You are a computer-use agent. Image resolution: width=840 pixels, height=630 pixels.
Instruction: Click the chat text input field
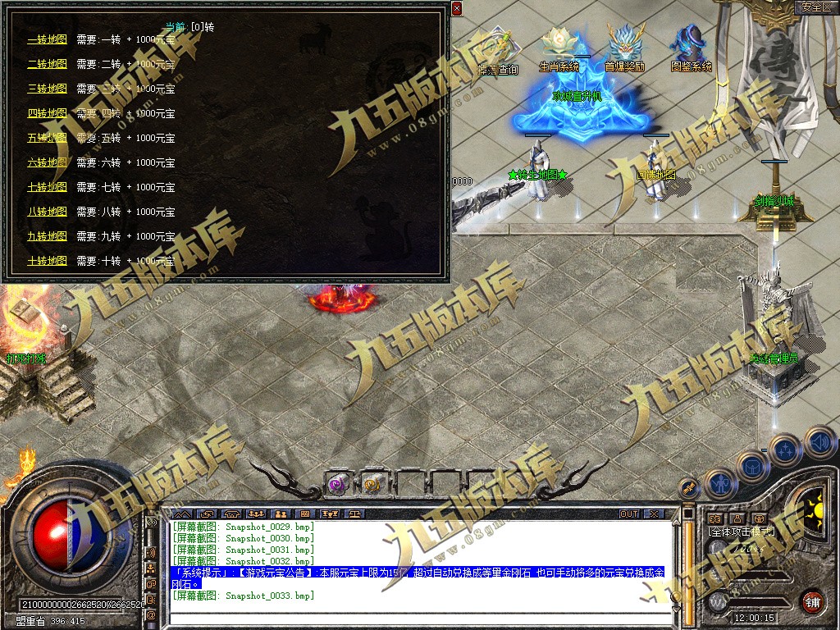[421, 618]
